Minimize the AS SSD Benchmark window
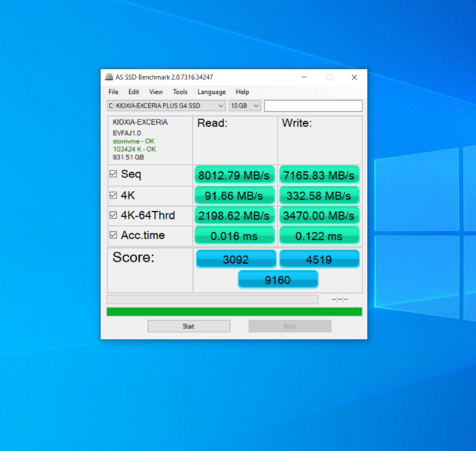The width and height of the screenshot is (476, 451). (305, 77)
